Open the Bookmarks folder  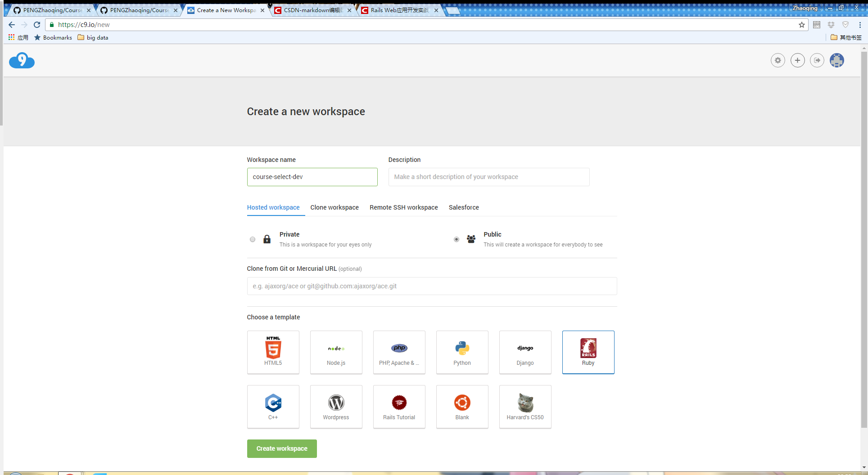53,37
